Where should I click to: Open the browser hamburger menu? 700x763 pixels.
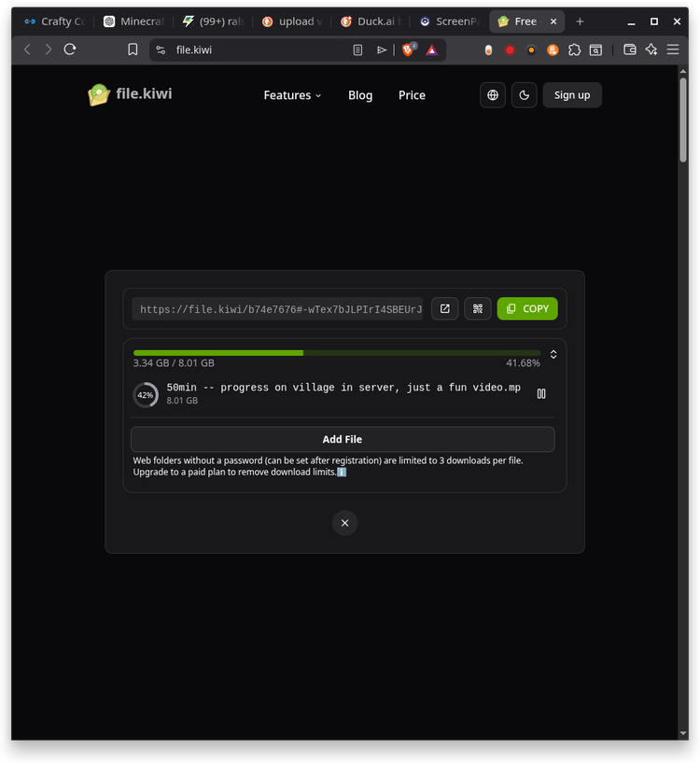[x=673, y=49]
